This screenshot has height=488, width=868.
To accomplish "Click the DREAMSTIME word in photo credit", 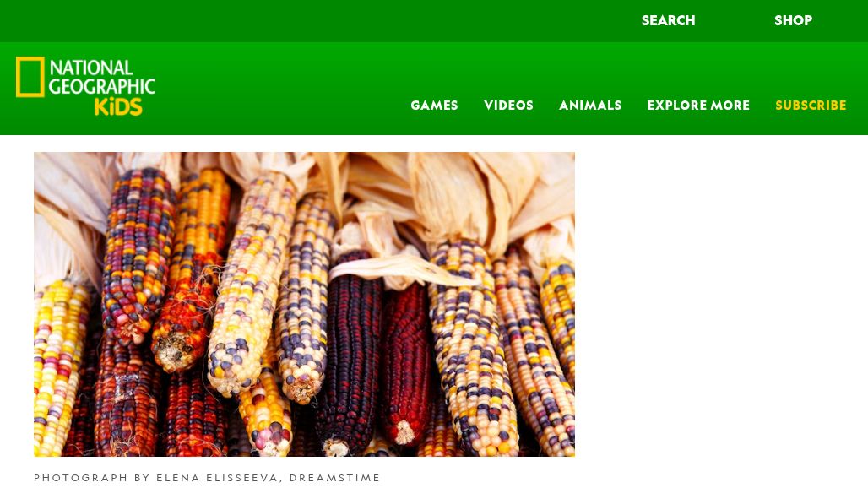I will [x=335, y=478].
